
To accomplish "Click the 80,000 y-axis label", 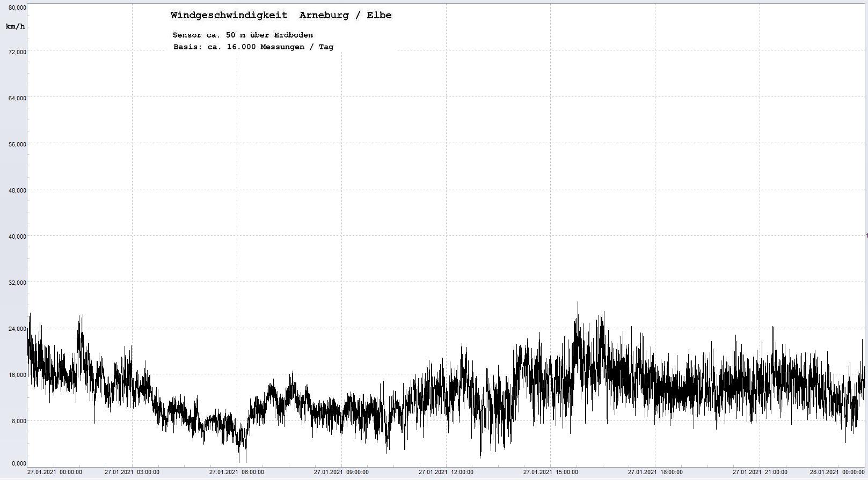I will [x=17, y=8].
